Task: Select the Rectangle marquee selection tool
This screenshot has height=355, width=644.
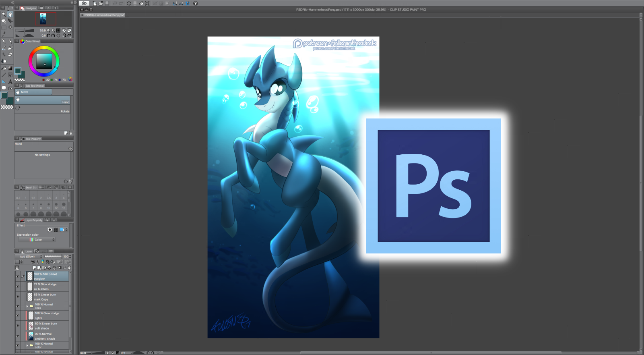Action: pyautogui.click(x=4, y=27)
